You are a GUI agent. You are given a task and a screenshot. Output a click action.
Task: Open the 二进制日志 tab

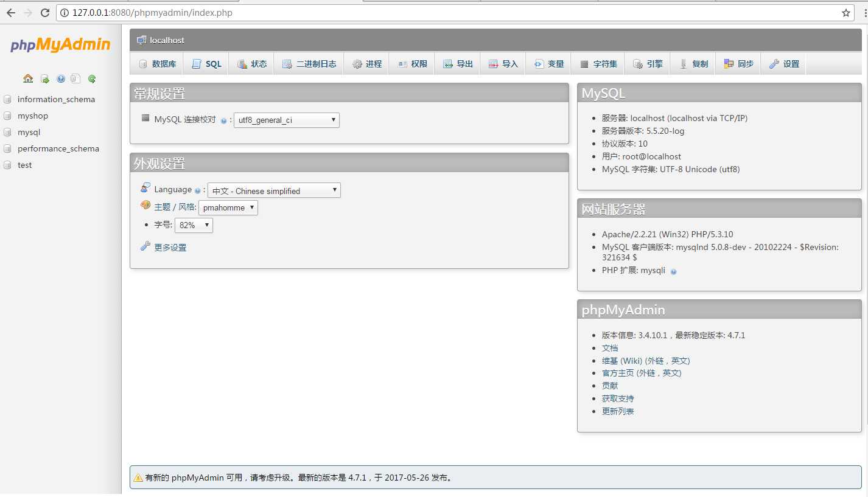coord(309,64)
